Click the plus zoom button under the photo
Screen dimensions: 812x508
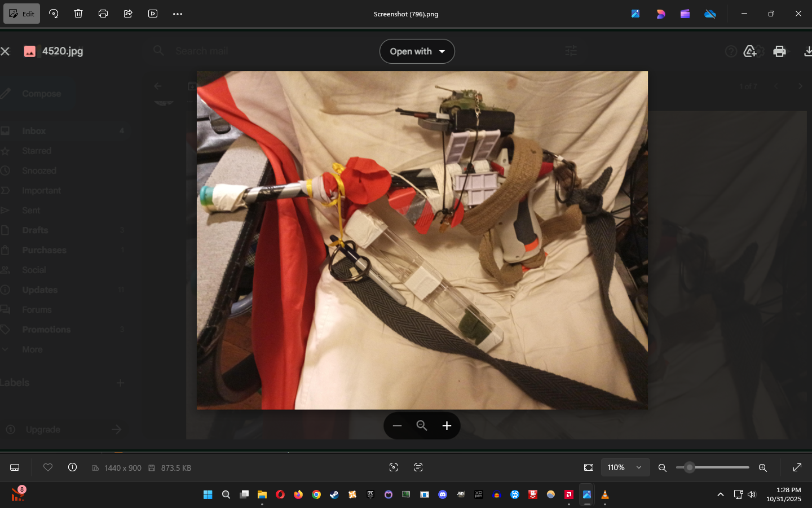(x=447, y=426)
